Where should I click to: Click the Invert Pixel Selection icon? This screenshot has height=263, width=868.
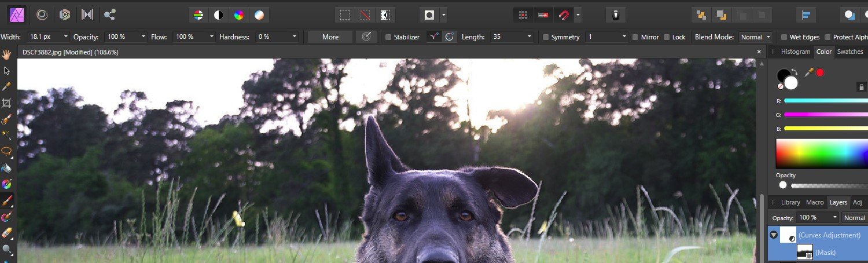(x=385, y=15)
